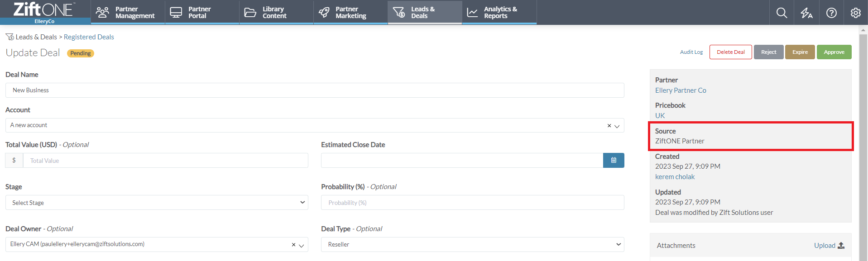Click the Expire button
This screenshot has height=261, width=868.
click(800, 52)
